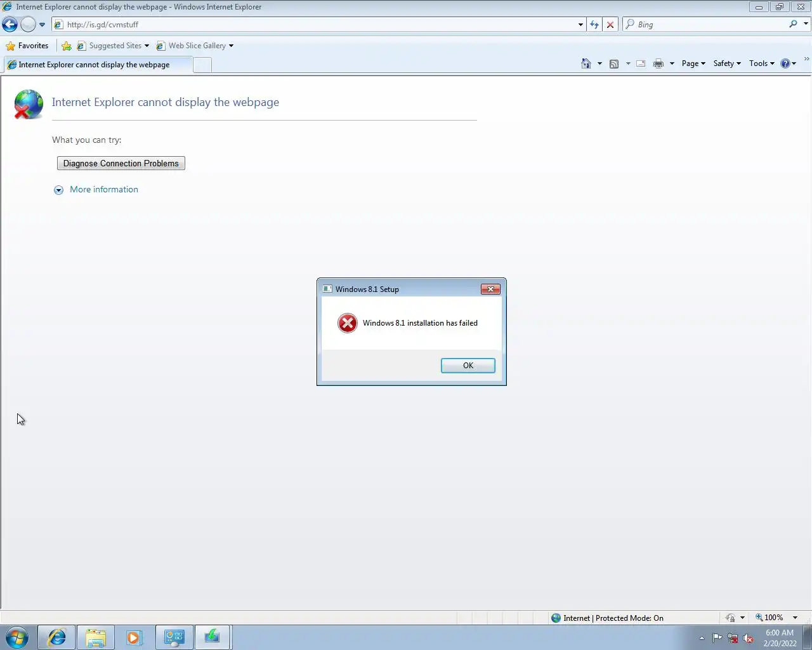Click the Windows Setup taskbar icon
Screen dimensions: 812x650
pos(213,637)
